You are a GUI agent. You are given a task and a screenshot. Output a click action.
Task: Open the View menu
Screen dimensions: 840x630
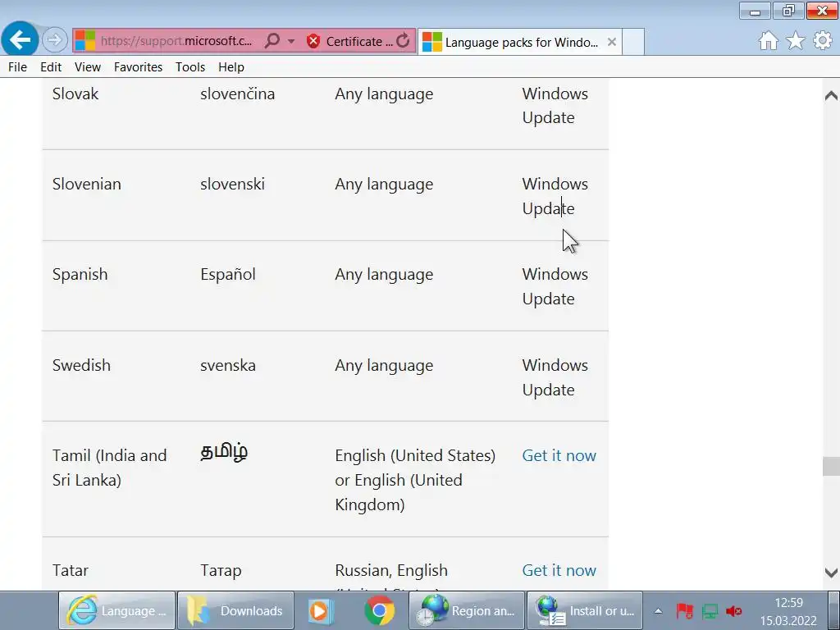tap(87, 67)
